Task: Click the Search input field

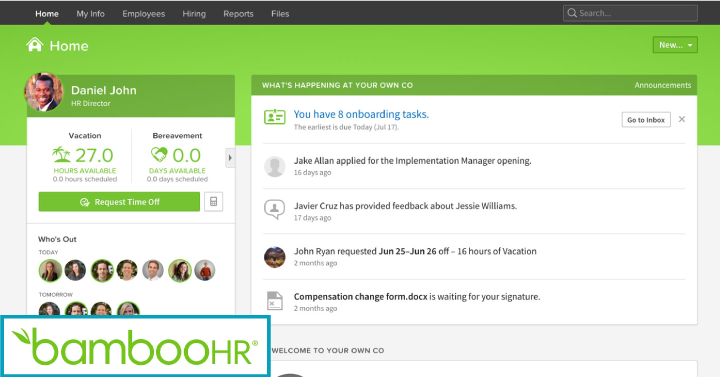Action: tap(630, 13)
